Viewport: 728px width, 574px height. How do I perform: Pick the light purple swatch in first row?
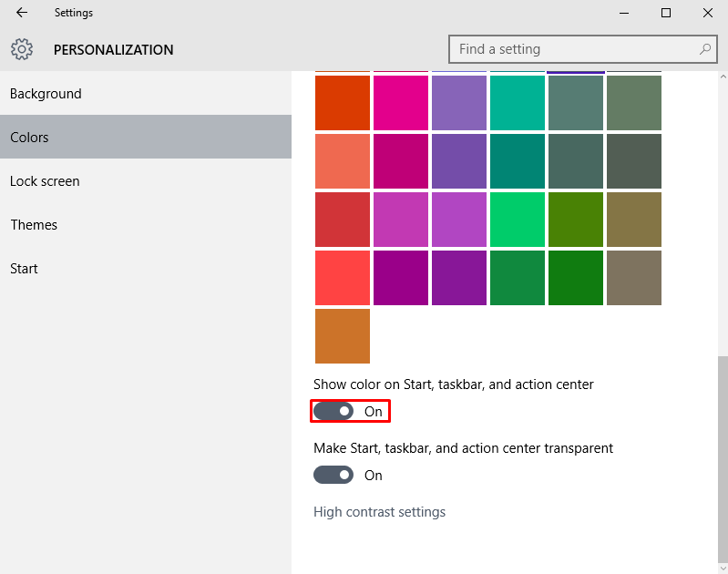(x=459, y=103)
